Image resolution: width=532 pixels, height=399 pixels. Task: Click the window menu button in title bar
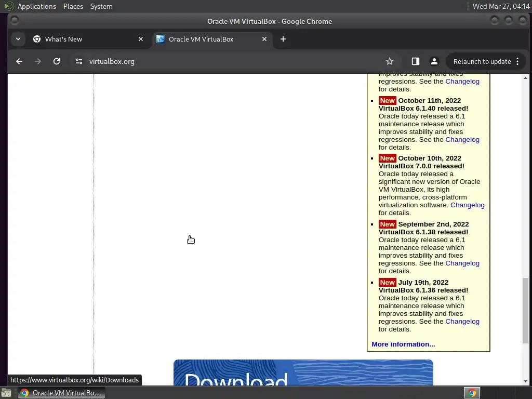15,21
